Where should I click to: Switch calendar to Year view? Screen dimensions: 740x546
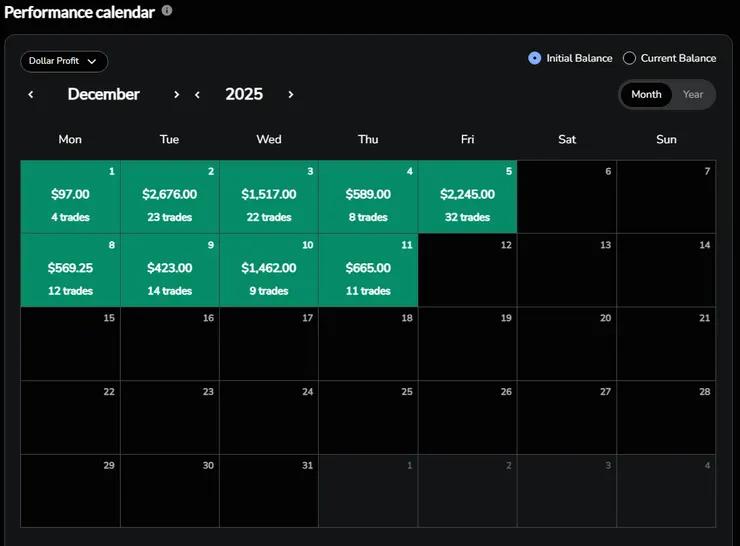pyautogui.click(x=693, y=95)
